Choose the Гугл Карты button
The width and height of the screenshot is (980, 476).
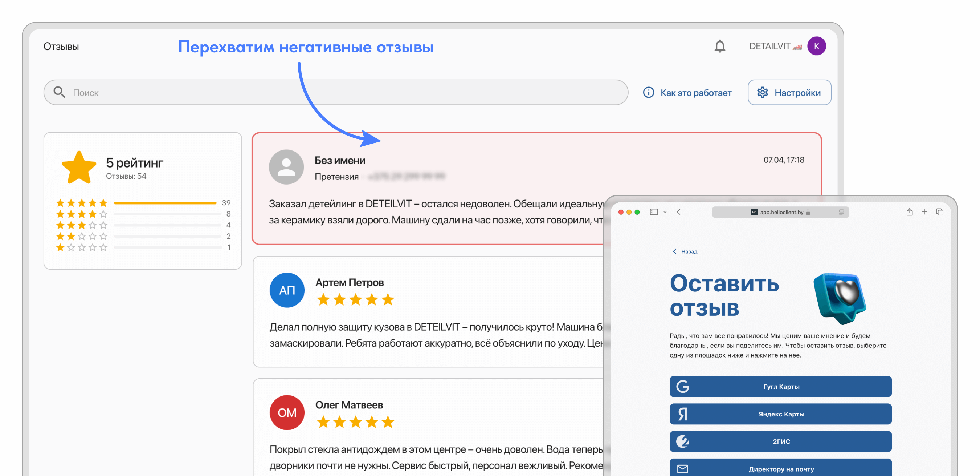tap(780, 387)
